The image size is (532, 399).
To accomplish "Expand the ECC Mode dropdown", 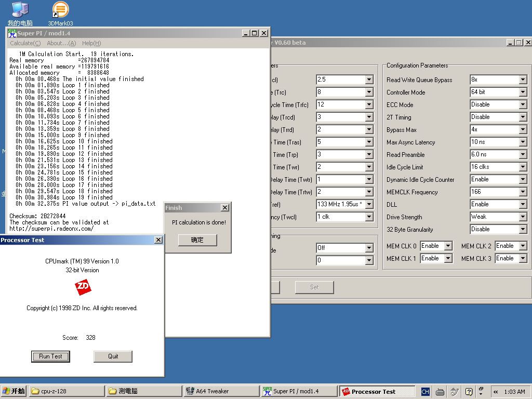I will pos(523,104).
